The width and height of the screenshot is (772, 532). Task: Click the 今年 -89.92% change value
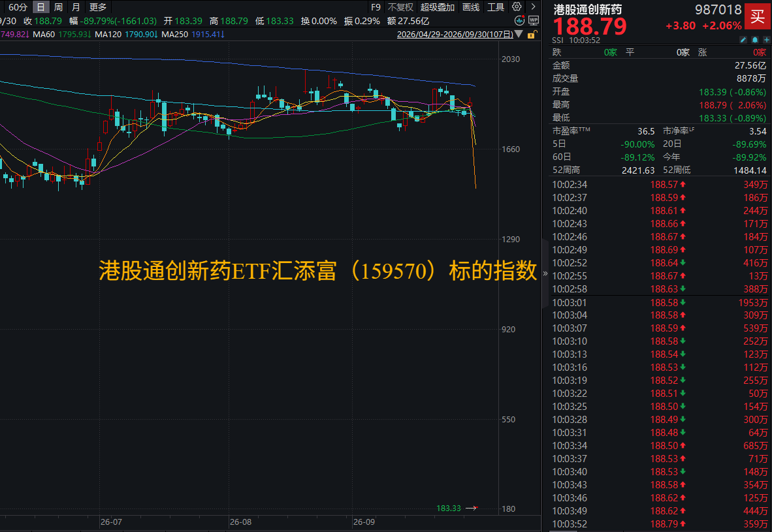[748, 157]
